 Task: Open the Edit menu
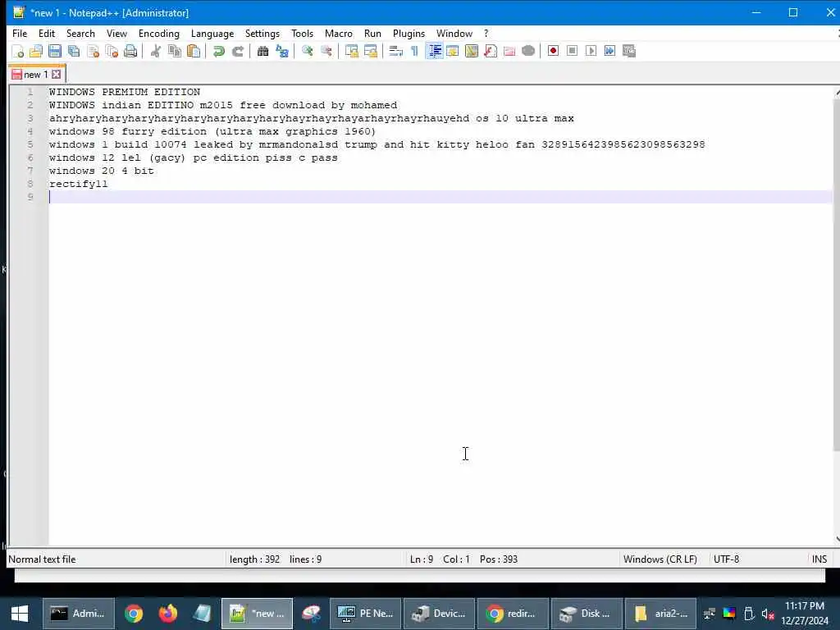point(47,33)
